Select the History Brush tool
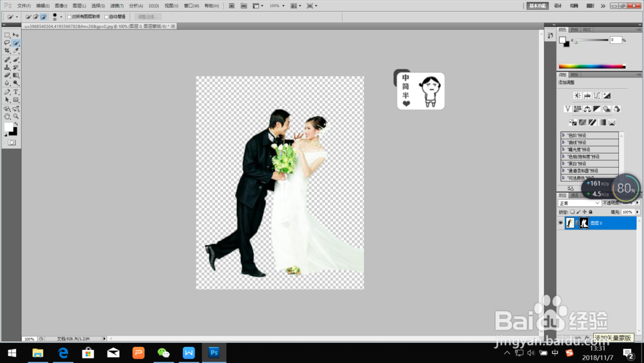Viewport: 644px width, 363px height. click(15, 68)
